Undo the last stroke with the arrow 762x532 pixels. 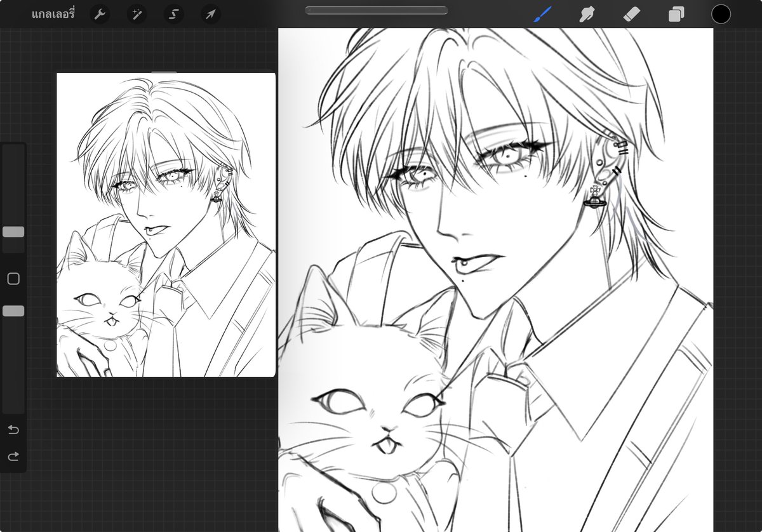(13, 430)
